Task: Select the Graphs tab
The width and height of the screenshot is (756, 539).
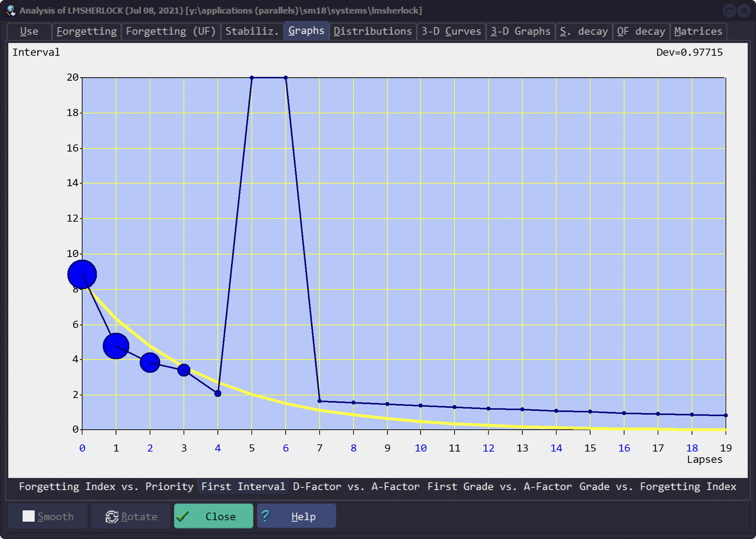Action: [307, 31]
